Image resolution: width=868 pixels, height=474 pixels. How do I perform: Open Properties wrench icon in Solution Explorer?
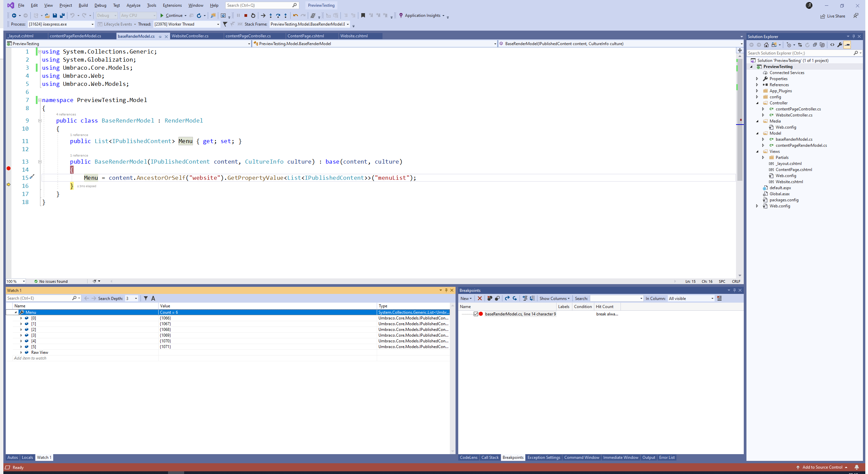(x=840, y=45)
